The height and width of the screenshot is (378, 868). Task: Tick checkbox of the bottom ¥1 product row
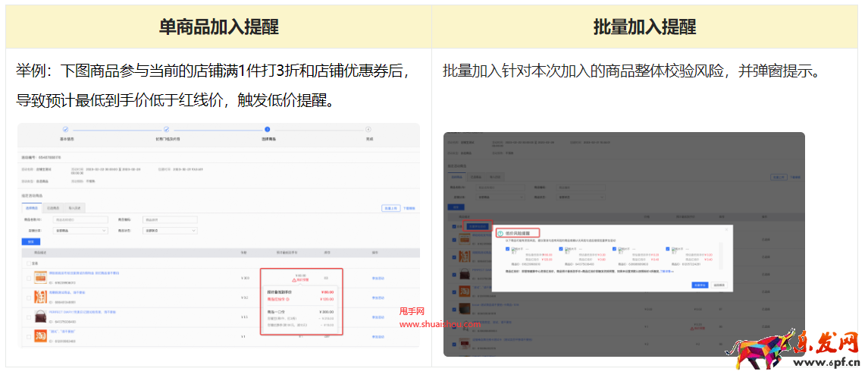(28, 336)
